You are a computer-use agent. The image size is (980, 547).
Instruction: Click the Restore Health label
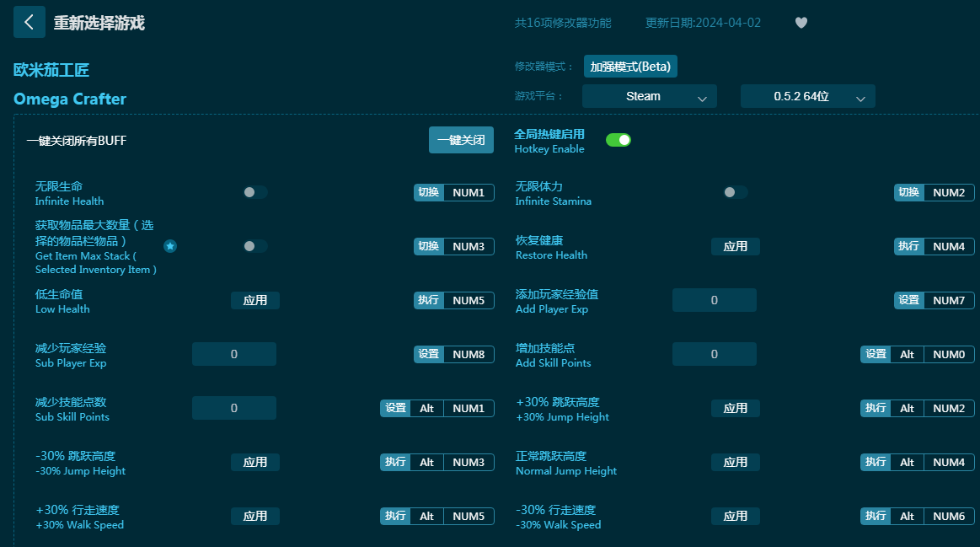(551, 255)
